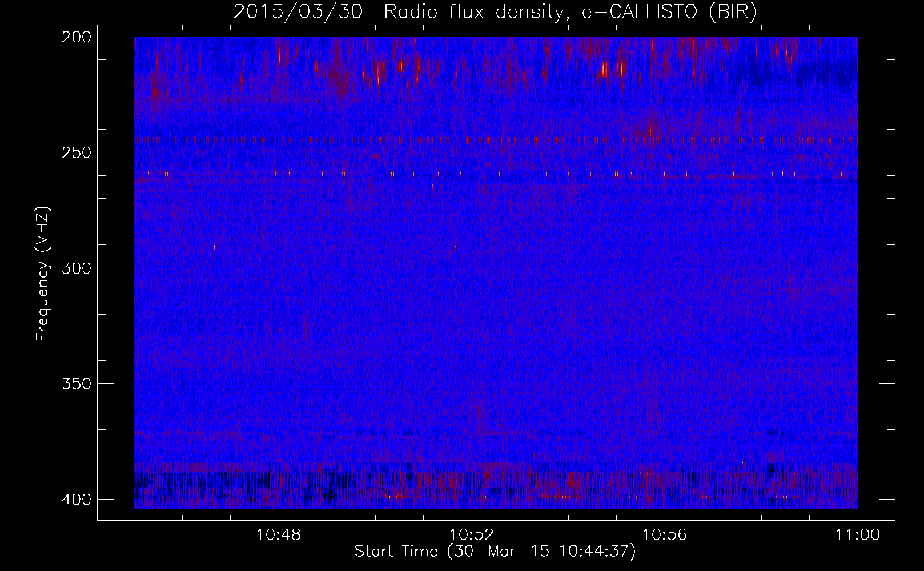Click the 200 frequency tick label

pyautogui.click(x=76, y=37)
